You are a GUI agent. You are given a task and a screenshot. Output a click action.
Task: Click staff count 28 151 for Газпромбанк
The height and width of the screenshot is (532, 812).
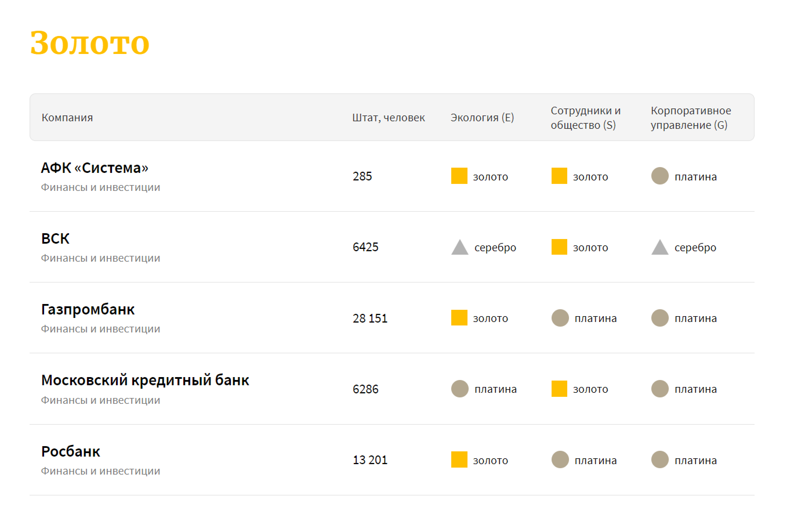tap(370, 318)
